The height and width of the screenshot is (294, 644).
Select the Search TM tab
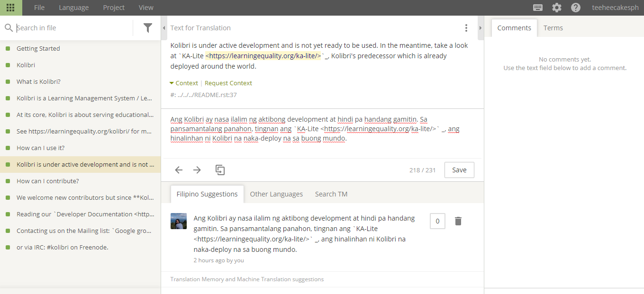(331, 194)
